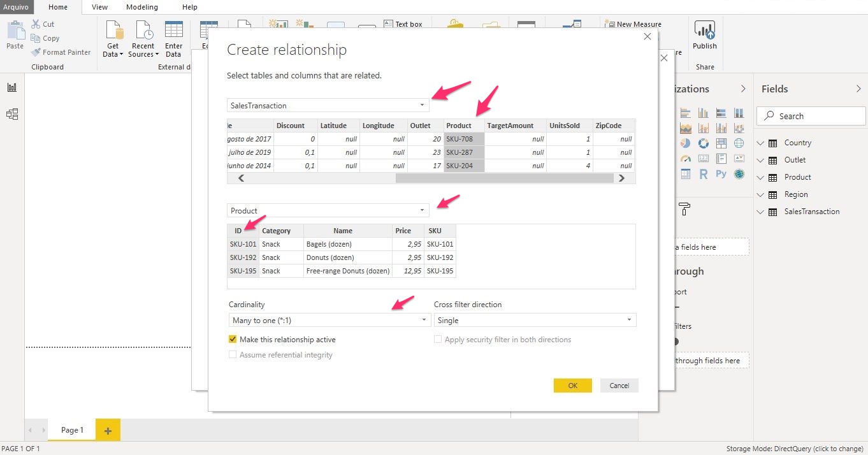Image resolution: width=868 pixels, height=455 pixels.
Task: Uncheck Make this relationship active
Action: [233, 340]
